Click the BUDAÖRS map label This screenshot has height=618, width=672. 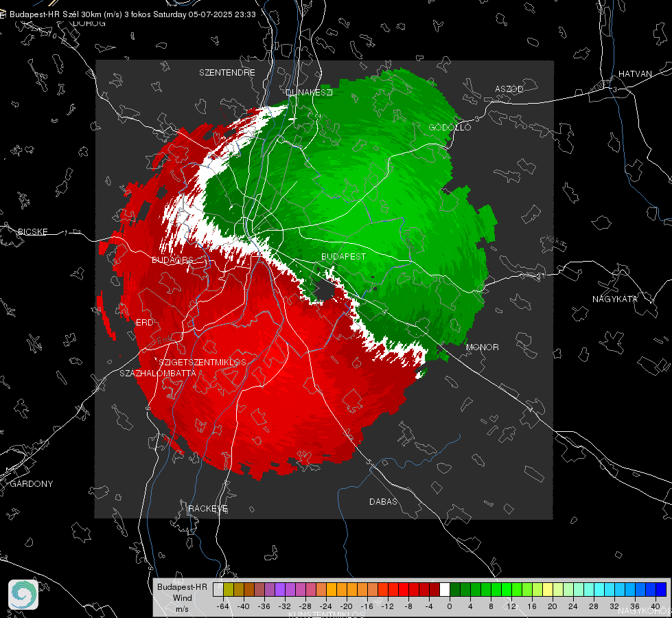[x=172, y=260]
